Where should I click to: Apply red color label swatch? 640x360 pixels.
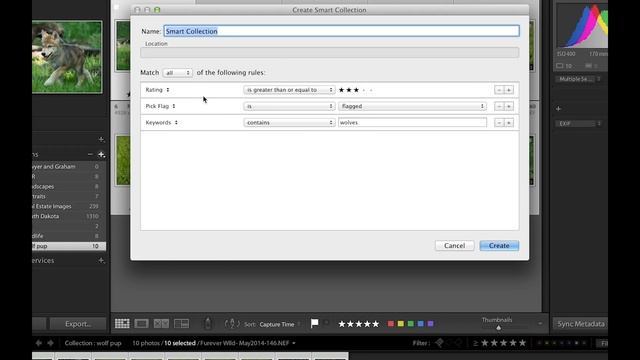[391, 324]
